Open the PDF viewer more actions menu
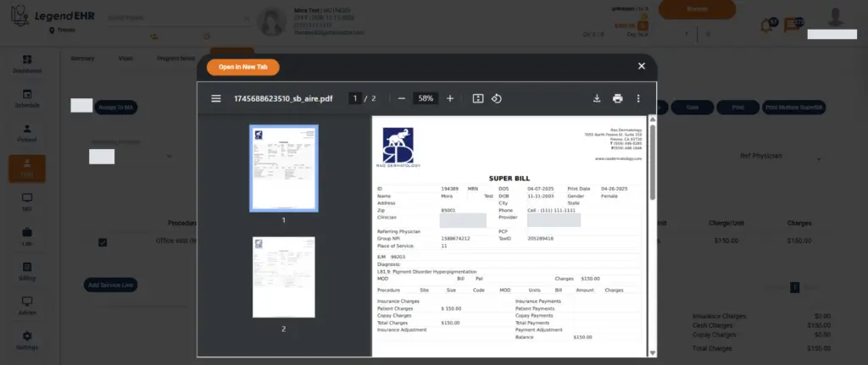Viewport: 868px width, 365px height. 638,98
